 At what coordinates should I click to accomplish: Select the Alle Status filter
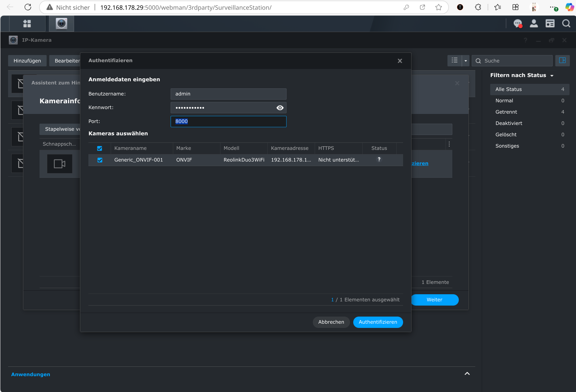click(508, 89)
